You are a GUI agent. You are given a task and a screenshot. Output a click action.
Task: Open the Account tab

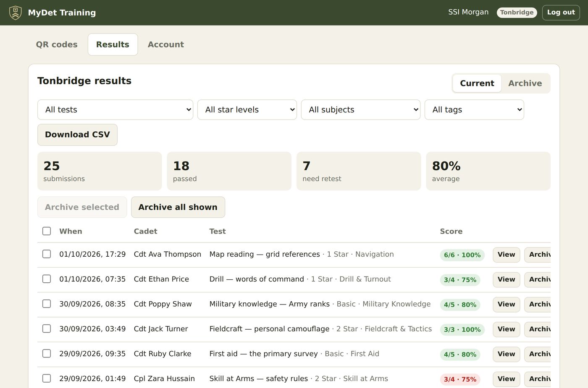(166, 44)
